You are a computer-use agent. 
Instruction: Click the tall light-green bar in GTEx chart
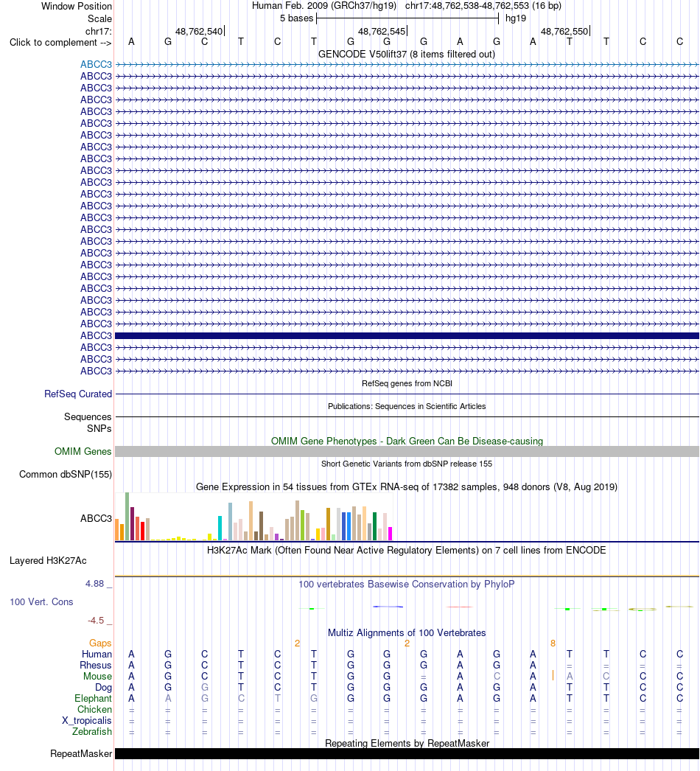127,516
